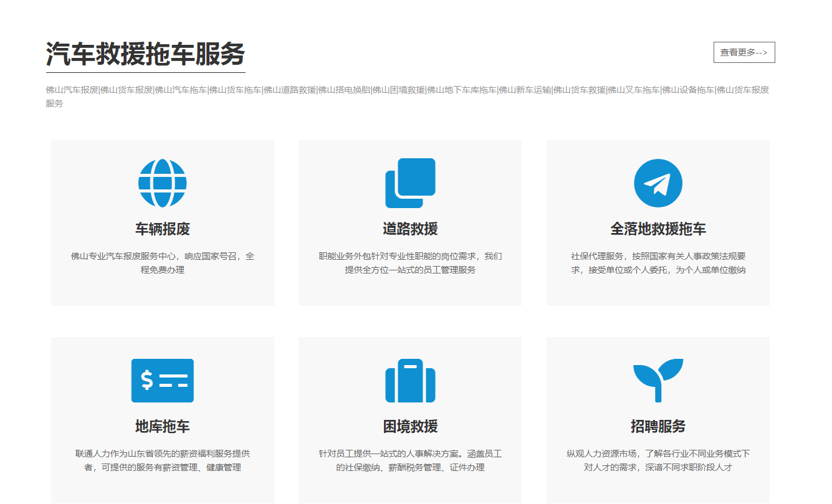This screenshot has width=832, height=504.
Task: Select the 佛山道路救援 link
Action: [x=289, y=90]
